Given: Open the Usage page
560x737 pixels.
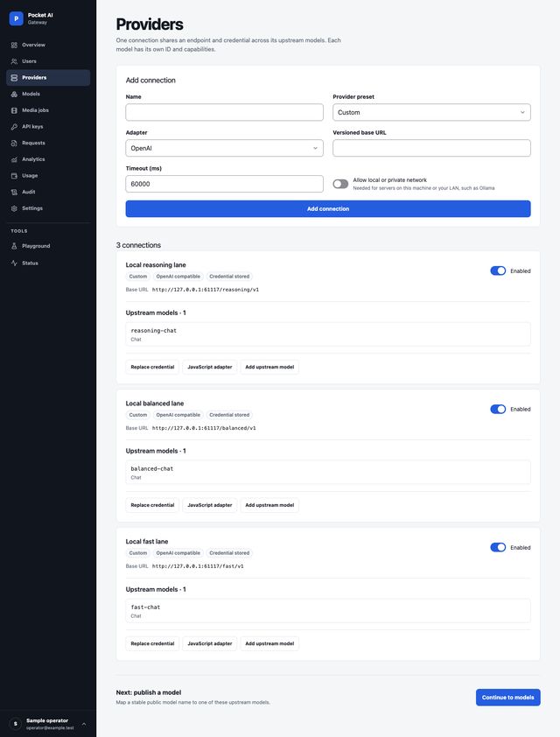Looking at the screenshot, I should coord(48,176).
